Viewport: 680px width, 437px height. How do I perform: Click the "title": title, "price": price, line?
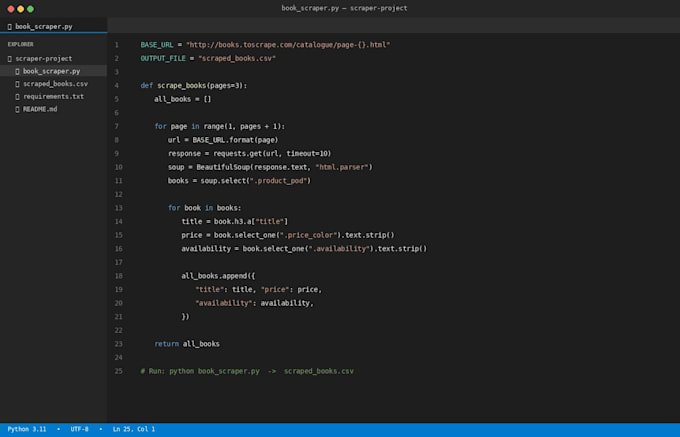tap(258, 289)
